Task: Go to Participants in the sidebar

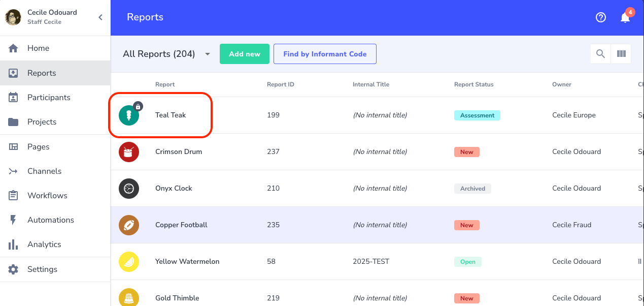Action: click(x=49, y=98)
